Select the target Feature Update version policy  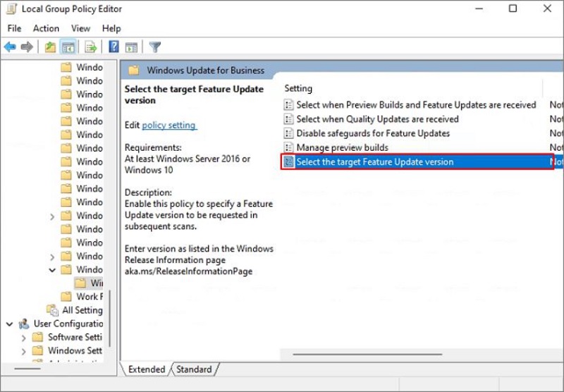pyautogui.click(x=374, y=161)
